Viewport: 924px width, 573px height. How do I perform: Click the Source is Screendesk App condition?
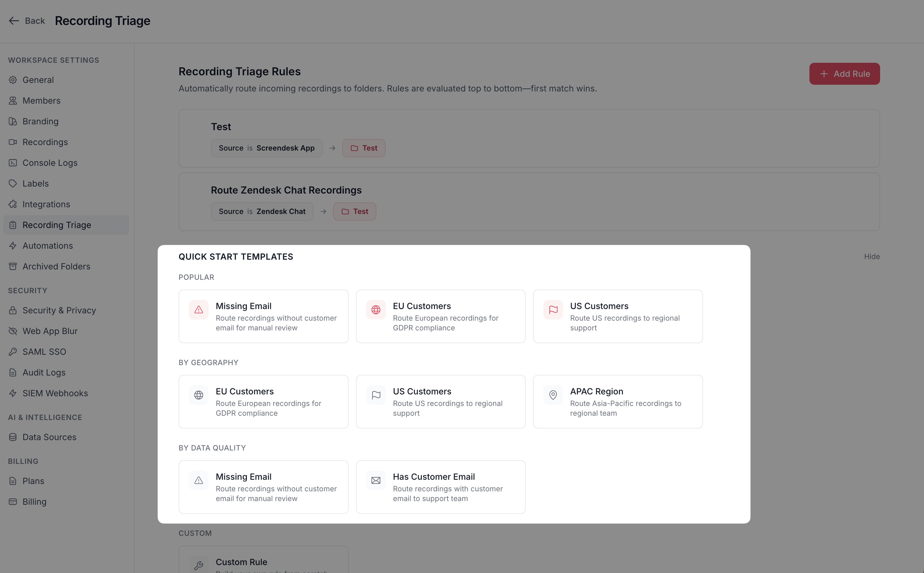(x=266, y=148)
